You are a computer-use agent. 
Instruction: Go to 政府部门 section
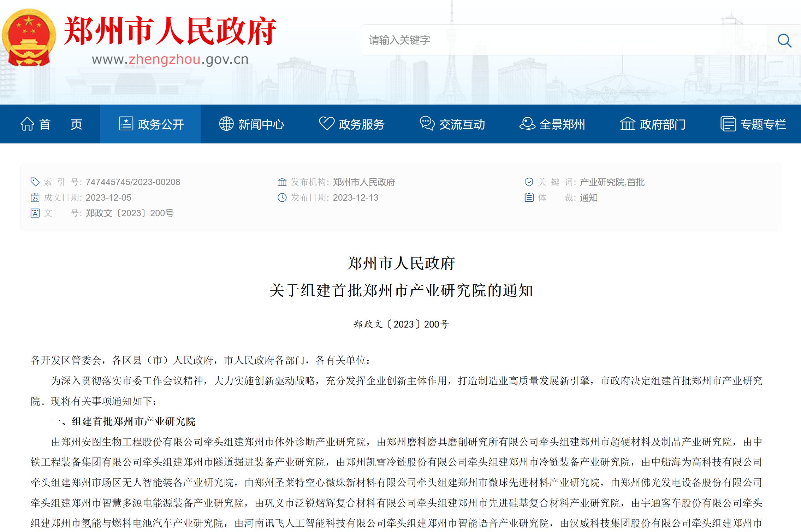click(x=652, y=124)
